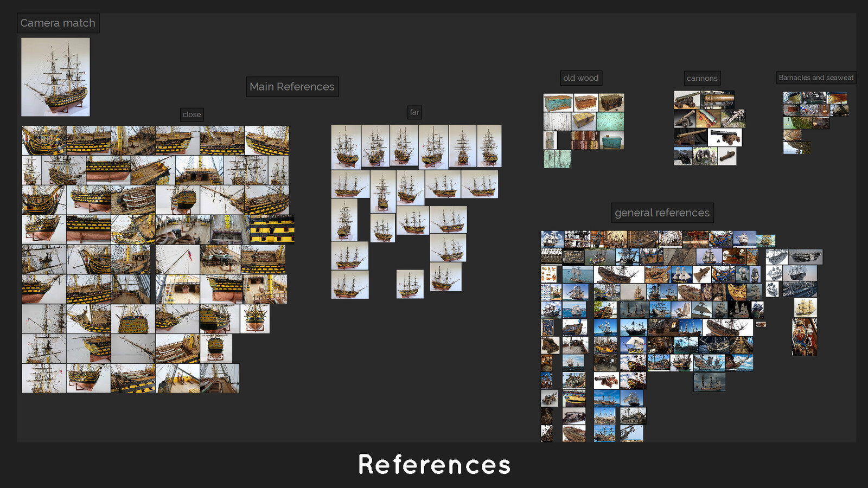Select the "far" group label
The width and height of the screenshot is (868, 488).
pos(414,112)
